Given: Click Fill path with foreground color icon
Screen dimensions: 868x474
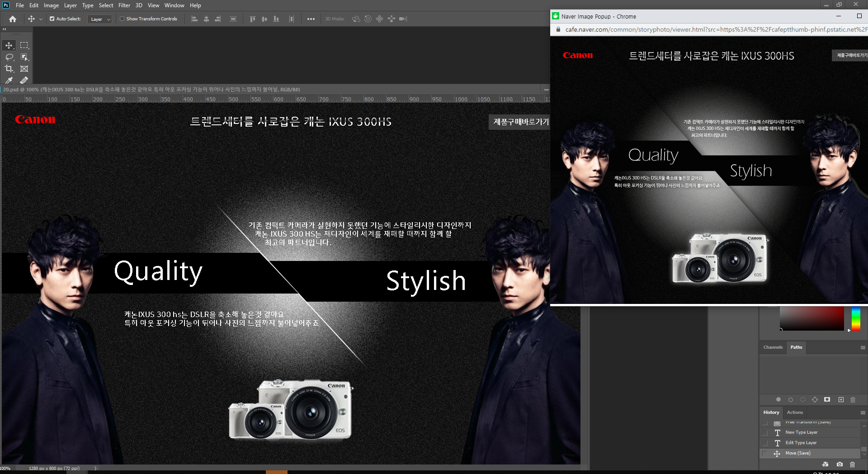Looking at the screenshot, I should click(778, 400).
